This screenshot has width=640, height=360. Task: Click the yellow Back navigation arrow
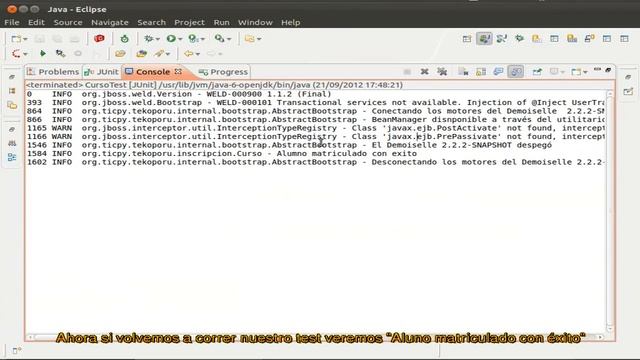(x=189, y=53)
